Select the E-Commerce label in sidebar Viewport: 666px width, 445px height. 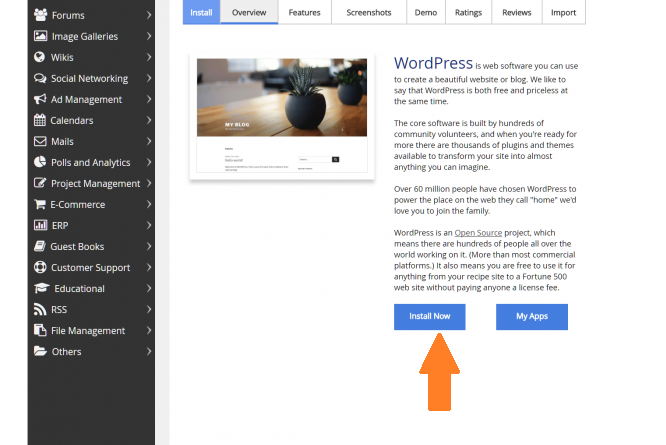[x=78, y=205]
